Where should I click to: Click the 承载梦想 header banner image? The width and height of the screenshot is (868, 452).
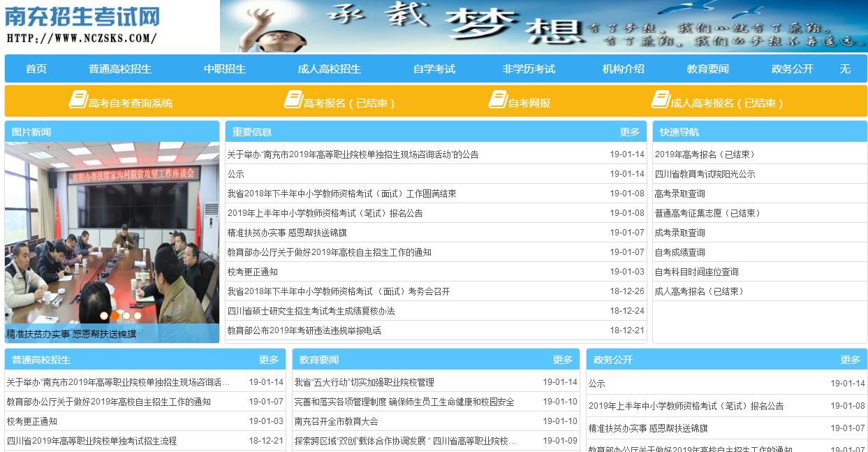pyautogui.click(x=543, y=27)
